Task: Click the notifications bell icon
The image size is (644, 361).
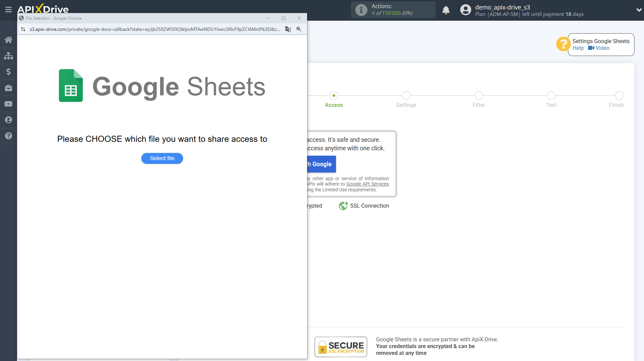Action: tap(446, 10)
